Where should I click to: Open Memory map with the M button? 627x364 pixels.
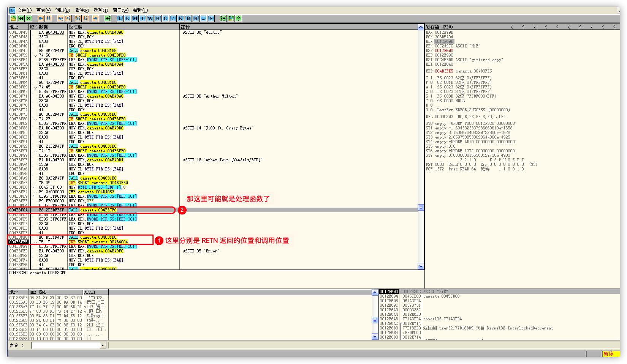[x=135, y=18]
